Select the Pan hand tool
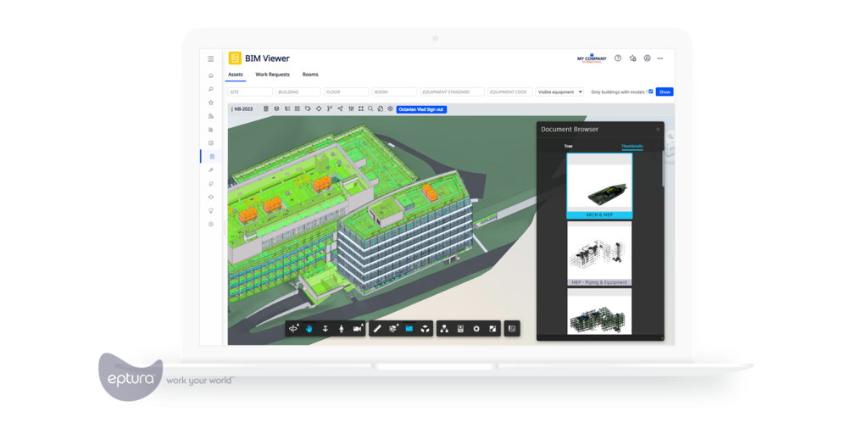The image size is (868, 434). click(309, 329)
